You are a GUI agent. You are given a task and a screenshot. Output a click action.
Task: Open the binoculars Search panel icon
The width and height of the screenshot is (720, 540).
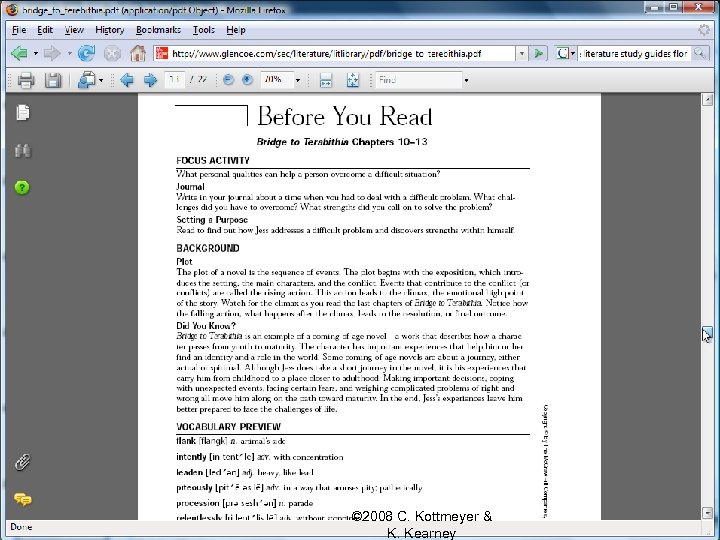[x=22, y=151]
